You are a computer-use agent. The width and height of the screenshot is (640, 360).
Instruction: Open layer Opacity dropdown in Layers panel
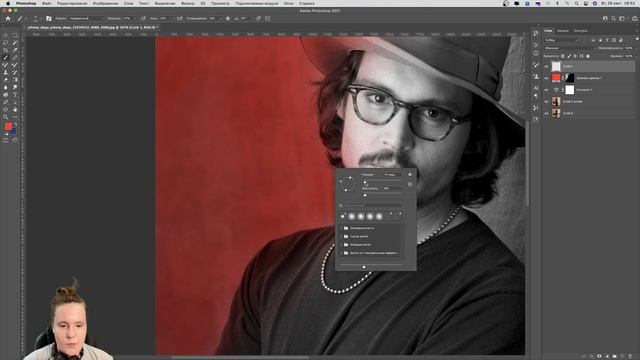pos(636,48)
